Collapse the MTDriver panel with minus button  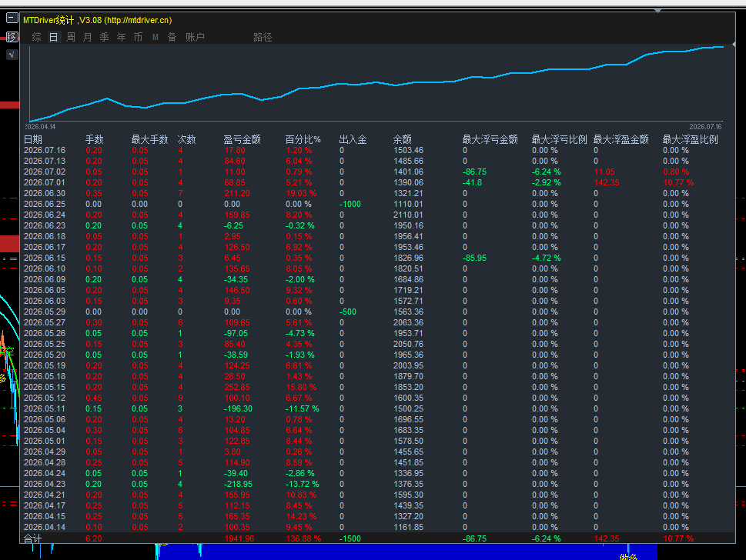[12, 18]
